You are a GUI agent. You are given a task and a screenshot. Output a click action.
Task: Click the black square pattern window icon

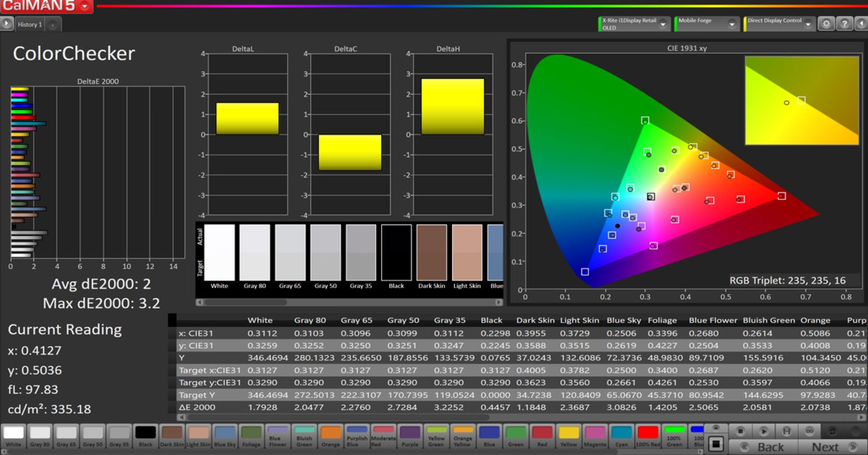716,444
